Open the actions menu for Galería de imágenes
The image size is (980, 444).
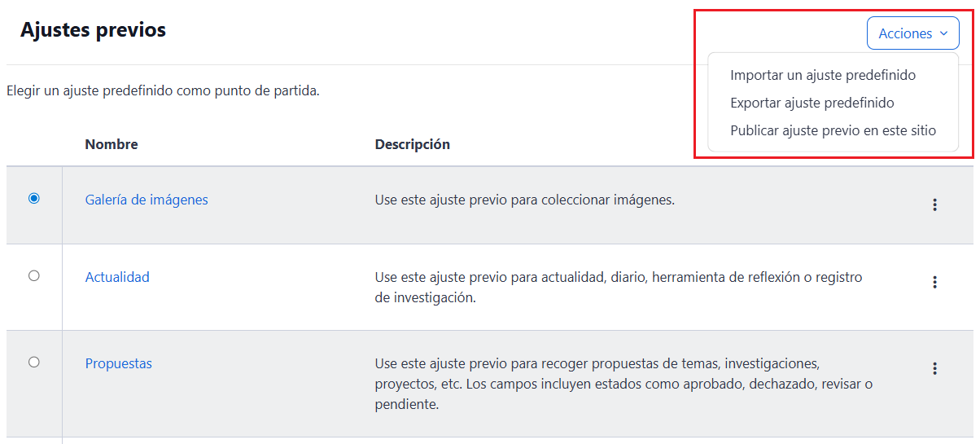click(x=934, y=204)
